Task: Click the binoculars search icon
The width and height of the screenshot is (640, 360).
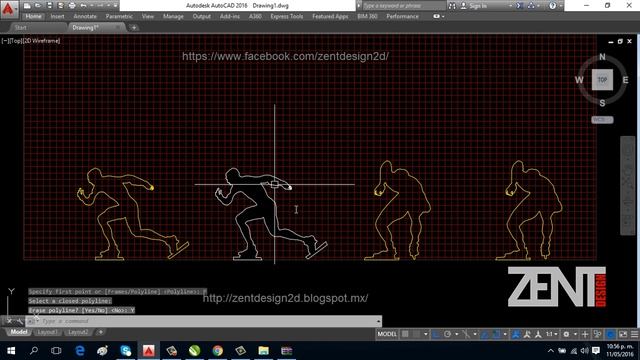Action: [452, 6]
